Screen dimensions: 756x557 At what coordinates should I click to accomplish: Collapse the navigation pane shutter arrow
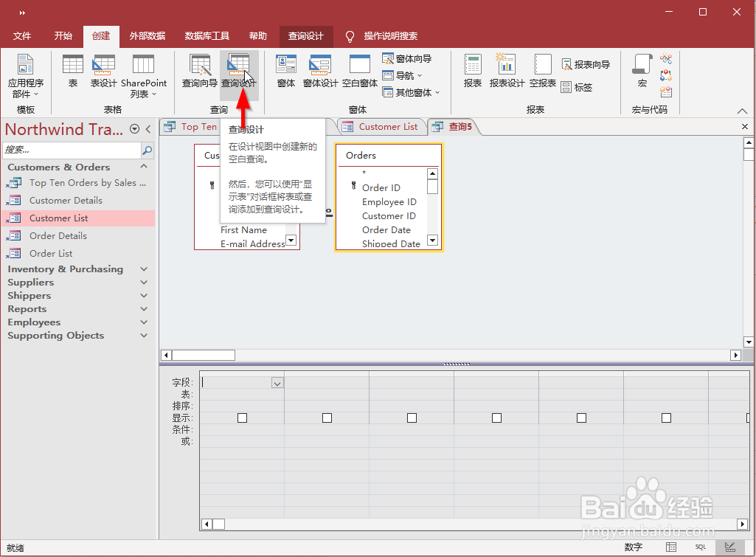pos(148,129)
